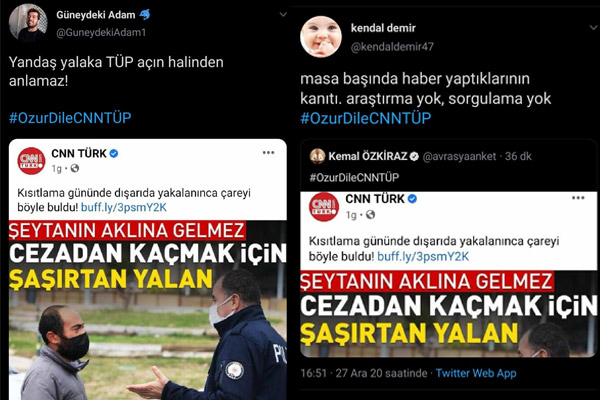
Task: Expand the tweet menu chevron for kendal demir
Action: (593, 28)
